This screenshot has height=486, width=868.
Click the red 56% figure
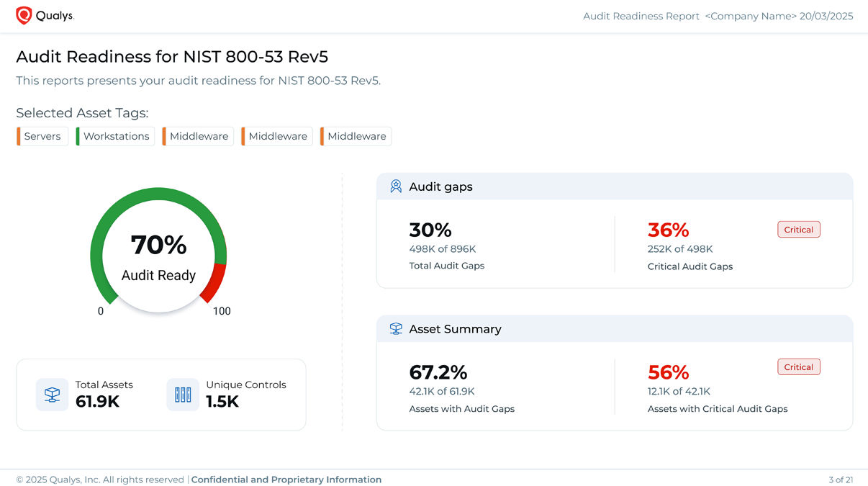click(669, 372)
